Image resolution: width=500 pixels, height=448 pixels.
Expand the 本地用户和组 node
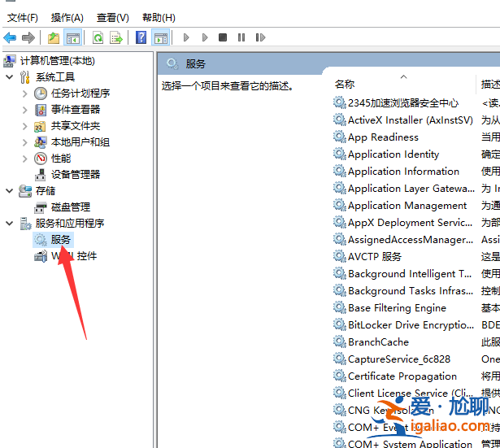pyautogui.click(x=25, y=142)
